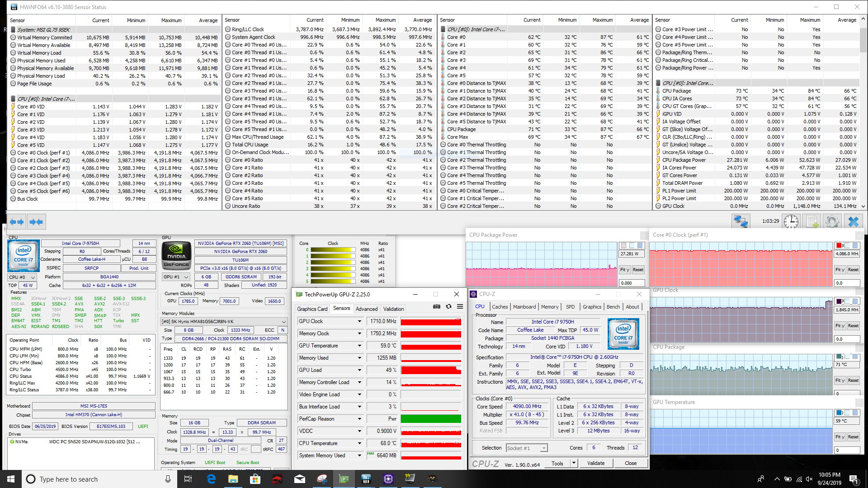Click Reset on Core #0 Clock graph

click(853, 270)
